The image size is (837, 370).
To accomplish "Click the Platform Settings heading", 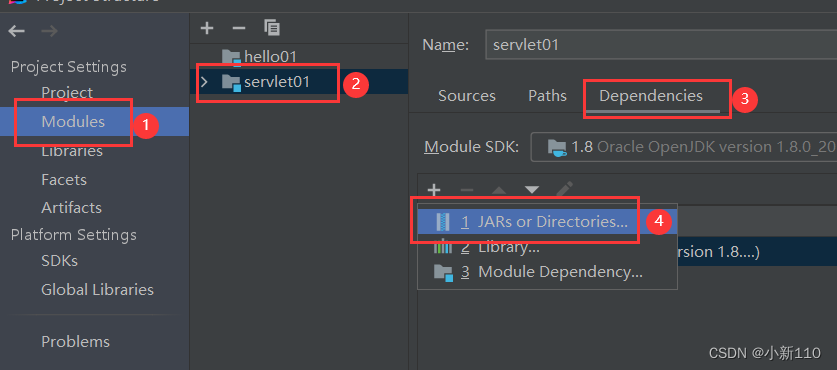I will (x=74, y=235).
